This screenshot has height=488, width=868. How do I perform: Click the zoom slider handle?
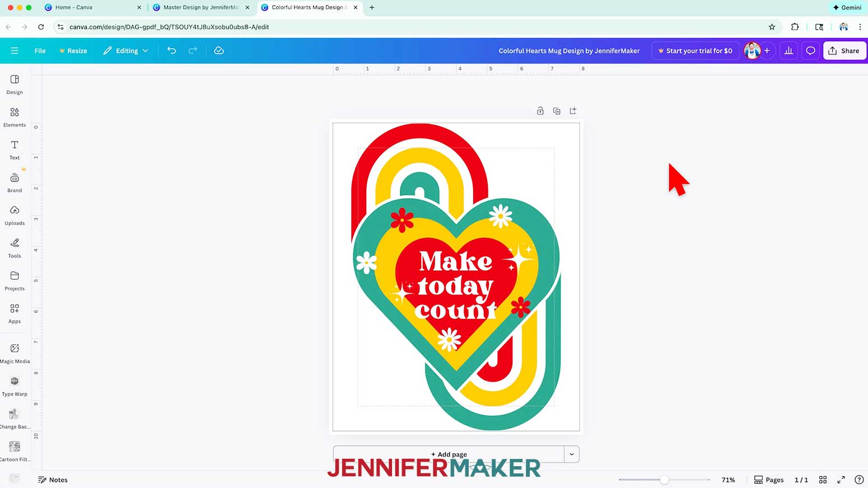664,480
